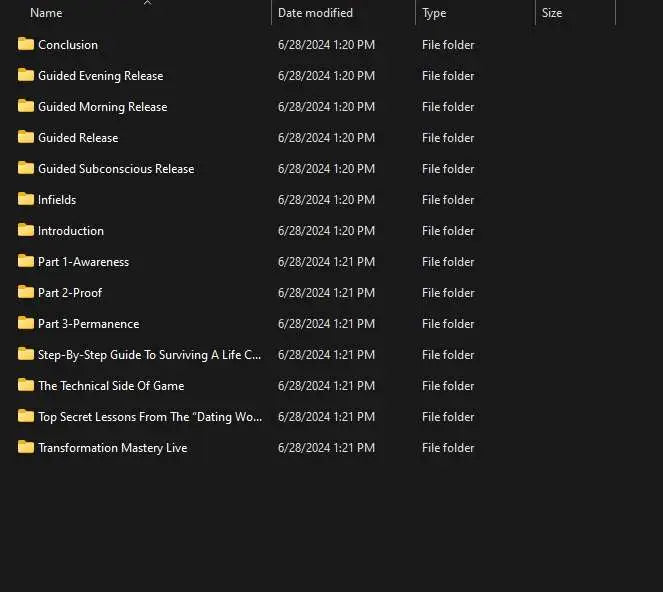This screenshot has width=663, height=592.
Task: Sort files by the Name column header
Action: [46, 13]
